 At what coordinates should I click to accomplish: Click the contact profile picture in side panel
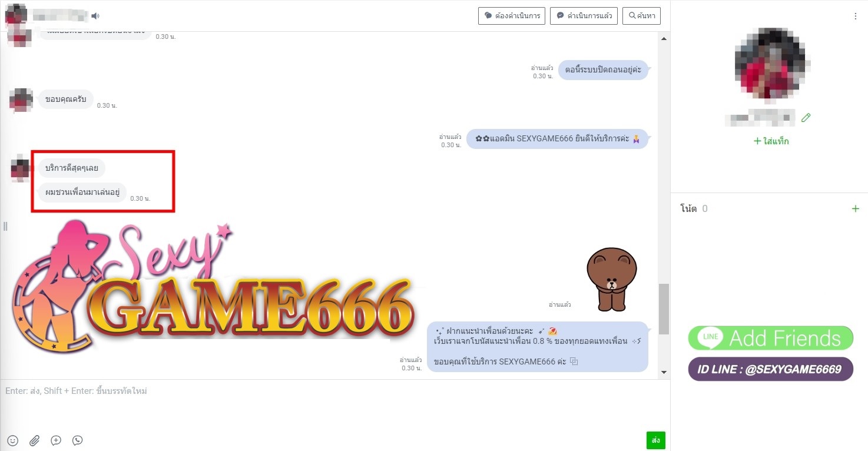771,63
